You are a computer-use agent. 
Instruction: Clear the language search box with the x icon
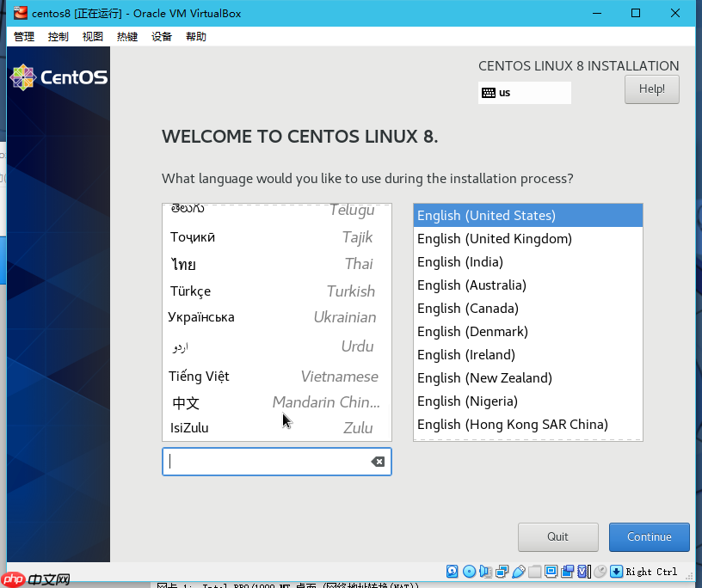[x=377, y=462]
